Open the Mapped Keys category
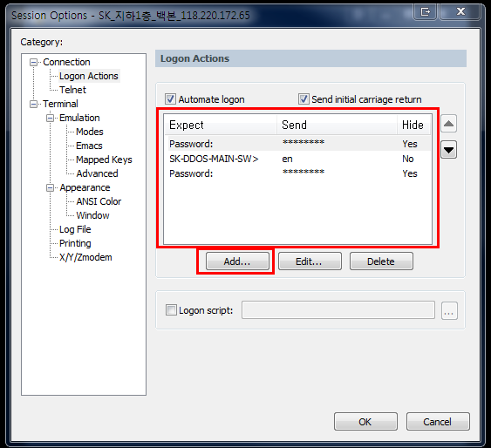 pyautogui.click(x=104, y=160)
